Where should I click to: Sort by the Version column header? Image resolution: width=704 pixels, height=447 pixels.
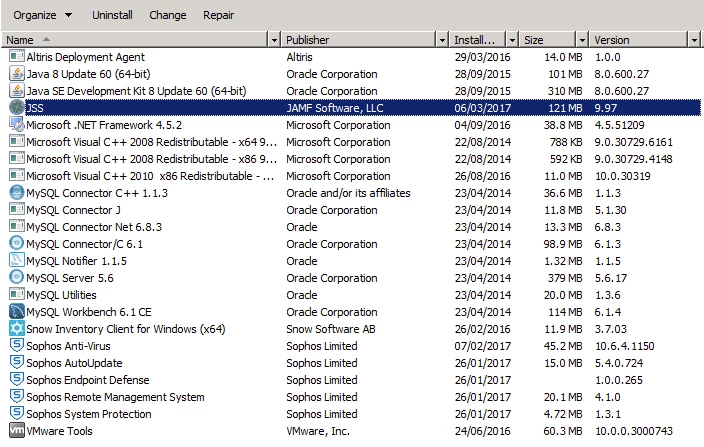(638, 40)
